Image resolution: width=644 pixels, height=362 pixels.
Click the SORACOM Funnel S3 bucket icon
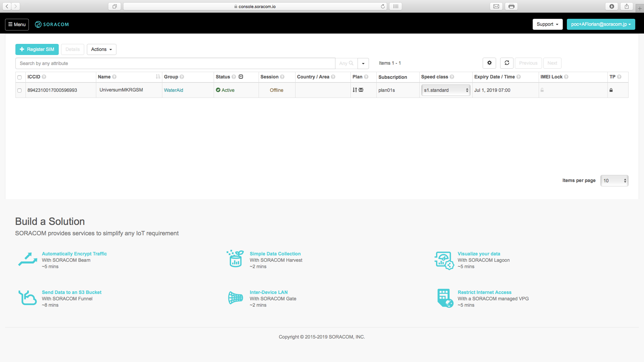28,298
